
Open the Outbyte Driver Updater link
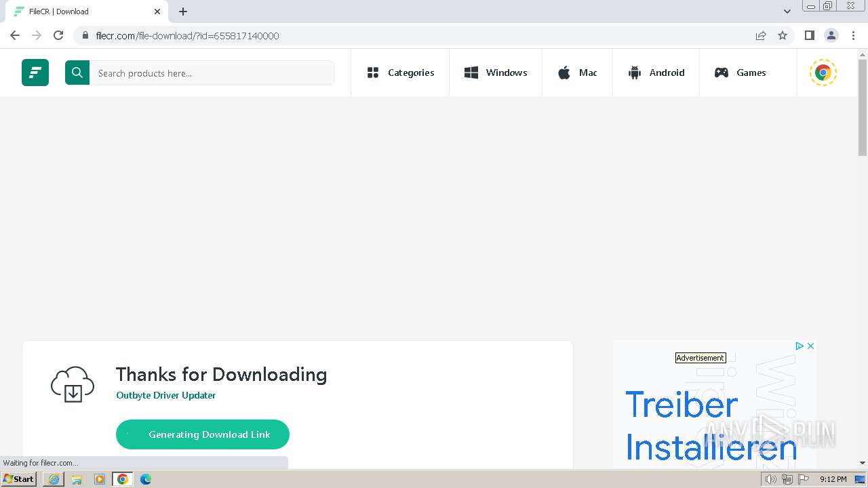166,395
